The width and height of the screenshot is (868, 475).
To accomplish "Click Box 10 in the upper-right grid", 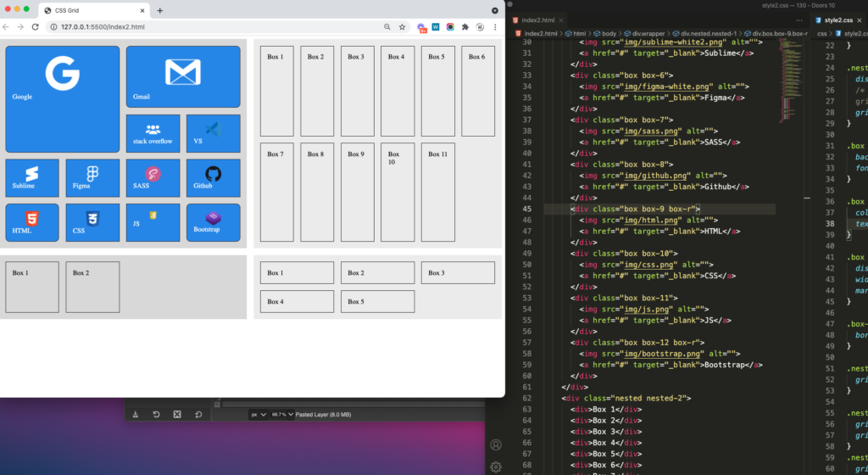I will (398, 192).
